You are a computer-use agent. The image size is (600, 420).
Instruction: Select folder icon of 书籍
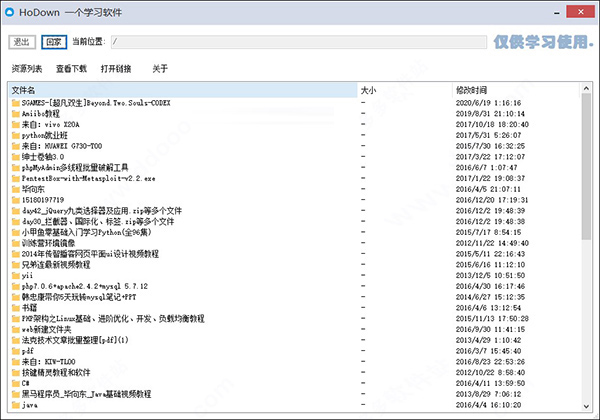click(16, 308)
